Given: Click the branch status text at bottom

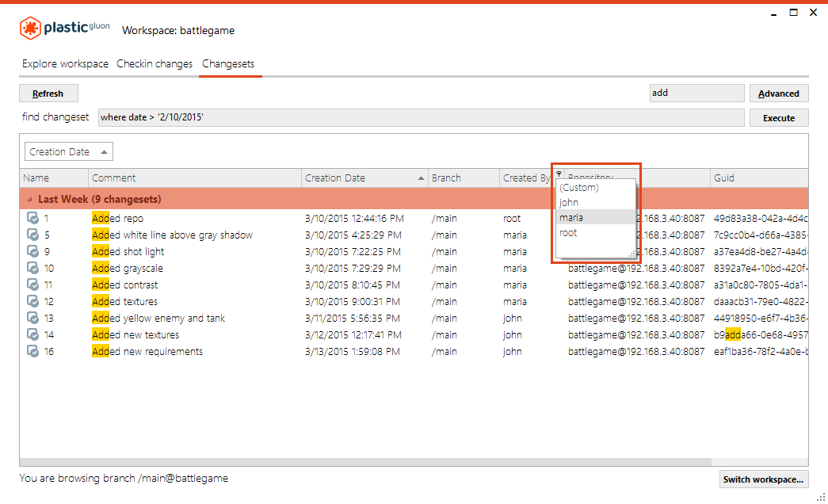Looking at the screenshot, I should click(124, 478).
